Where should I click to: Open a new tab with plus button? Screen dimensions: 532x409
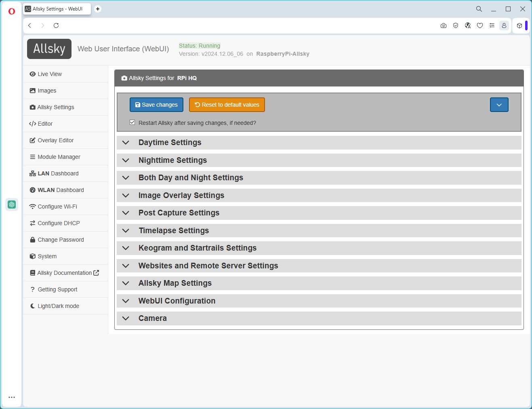coord(98,9)
